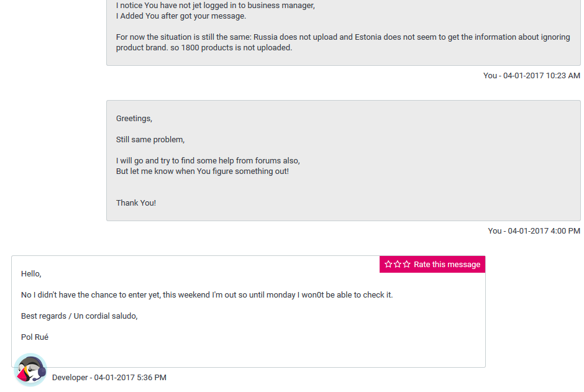Click the 'I notice You have not jet logged' line
Image resolution: width=584 pixels, height=392 pixels.
(216, 6)
